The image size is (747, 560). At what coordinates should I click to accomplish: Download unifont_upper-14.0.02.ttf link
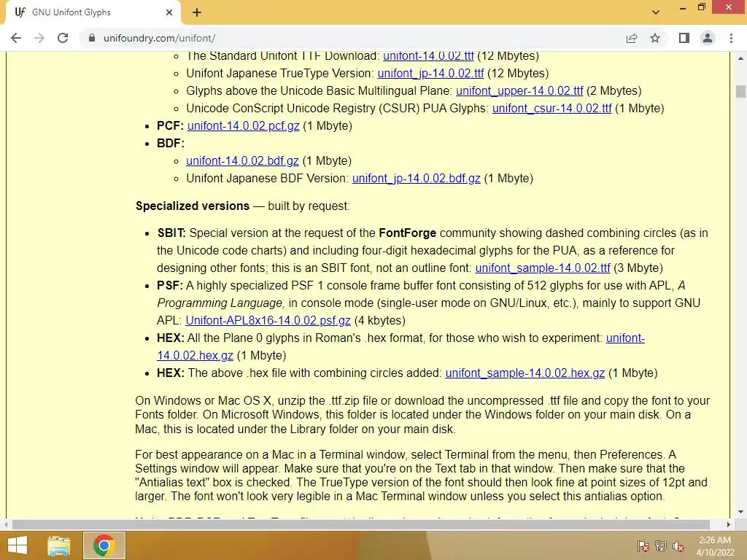coord(519,91)
